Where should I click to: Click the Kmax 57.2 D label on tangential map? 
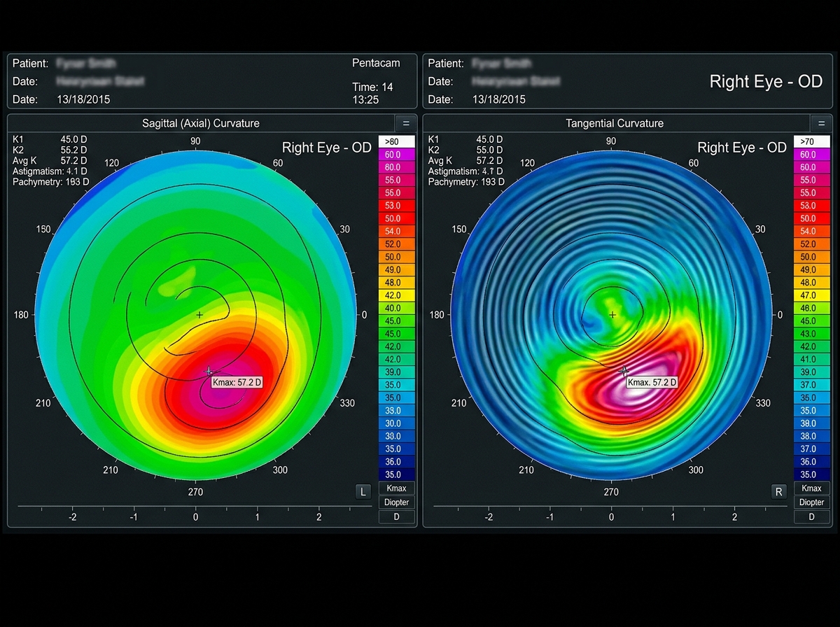pos(653,383)
